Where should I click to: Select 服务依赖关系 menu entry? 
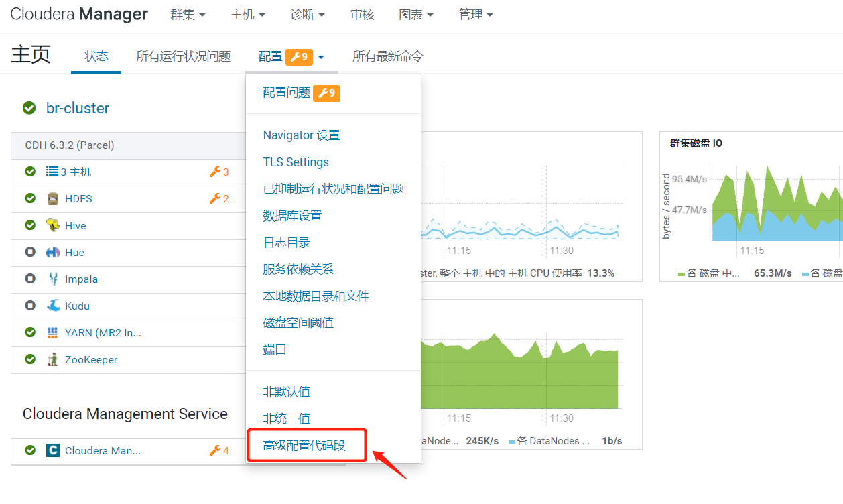(x=298, y=269)
